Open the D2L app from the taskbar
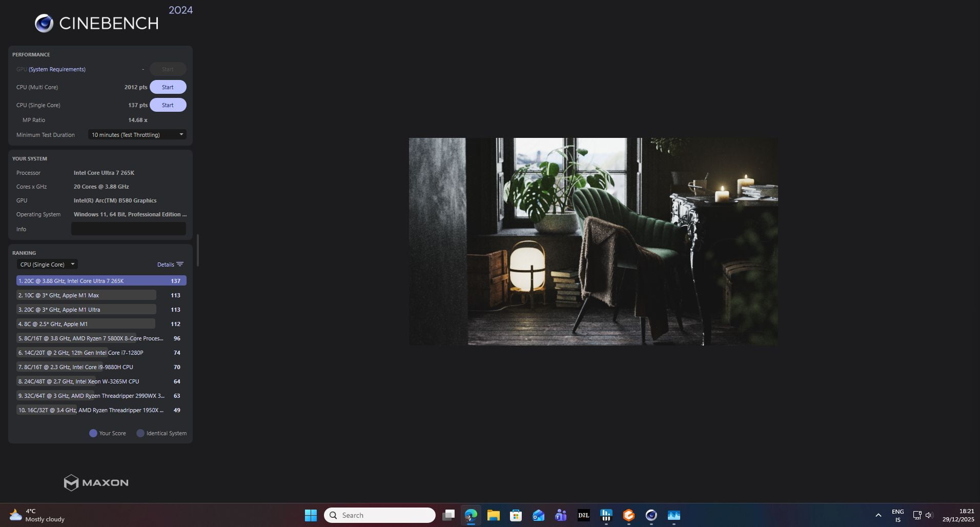This screenshot has width=980, height=527. 584,515
